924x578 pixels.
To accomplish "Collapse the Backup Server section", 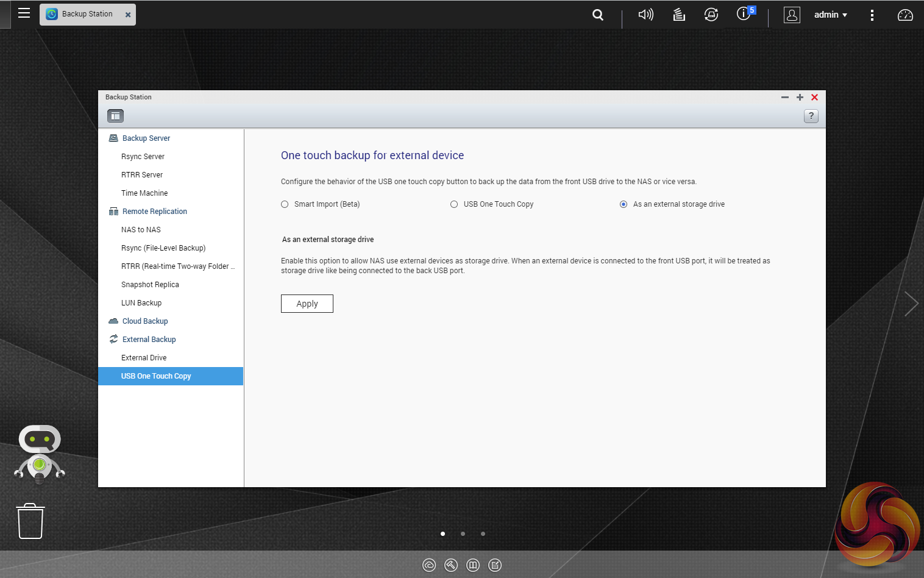I will click(146, 138).
